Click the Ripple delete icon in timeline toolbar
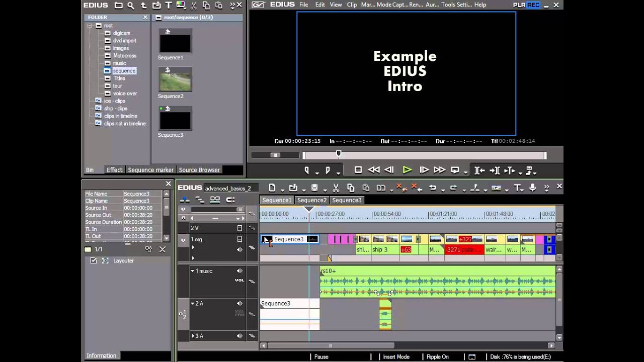The height and width of the screenshot is (362, 644). pos(416,188)
